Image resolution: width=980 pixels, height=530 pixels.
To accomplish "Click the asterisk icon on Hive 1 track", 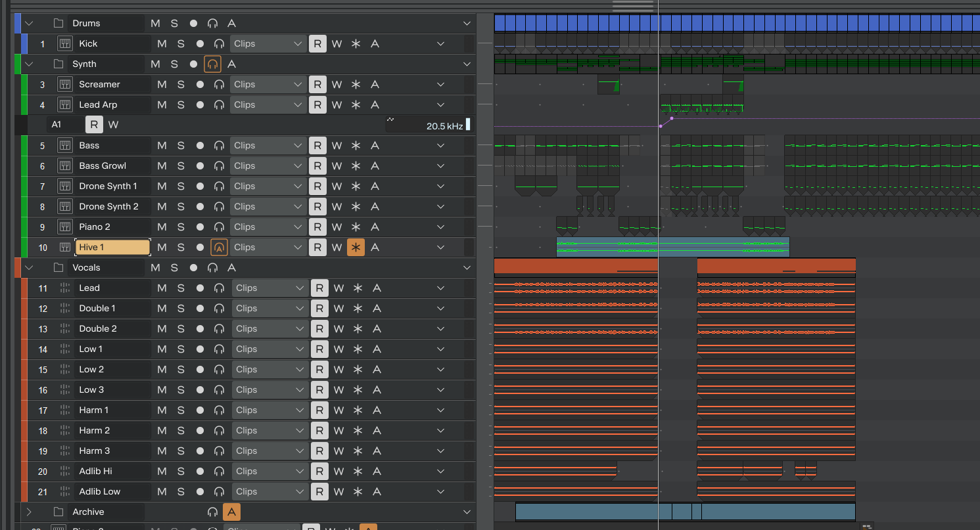I will point(356,248).
